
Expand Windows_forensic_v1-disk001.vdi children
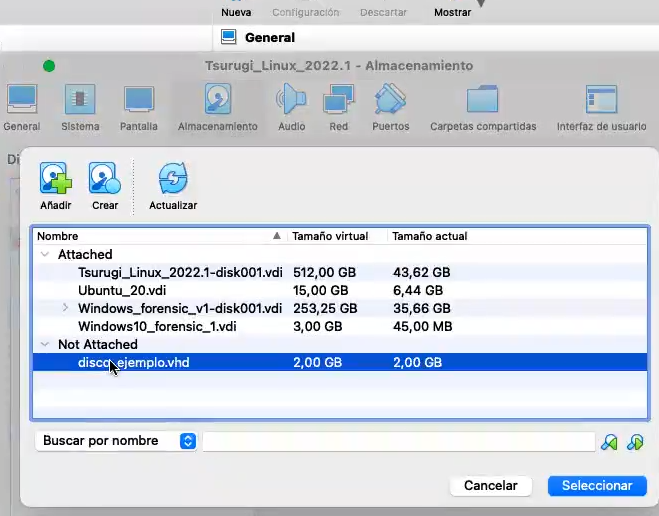pyautogui.click(x=65, y=308)
